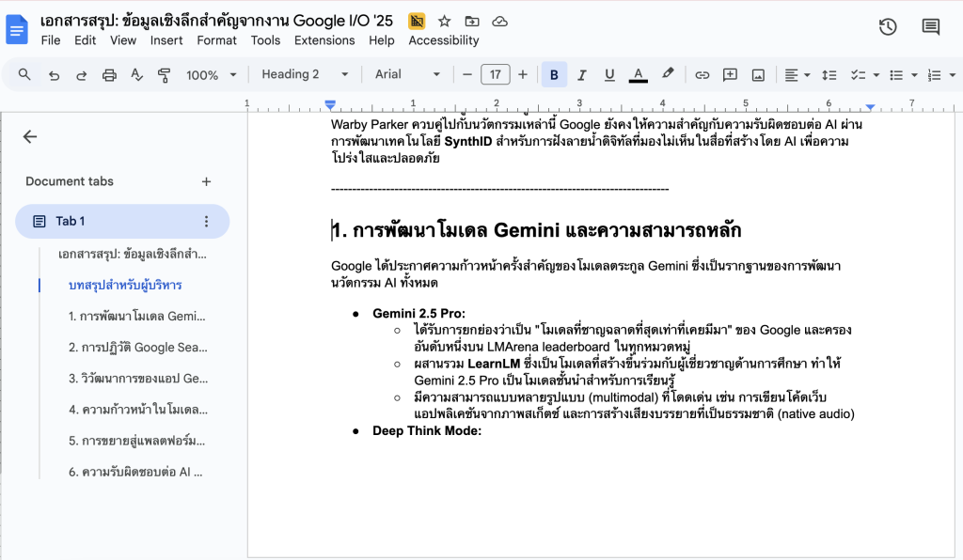Viewport: 963px width, 560px height.
Task: Open the Extensions menu
Action: point(324,40)
